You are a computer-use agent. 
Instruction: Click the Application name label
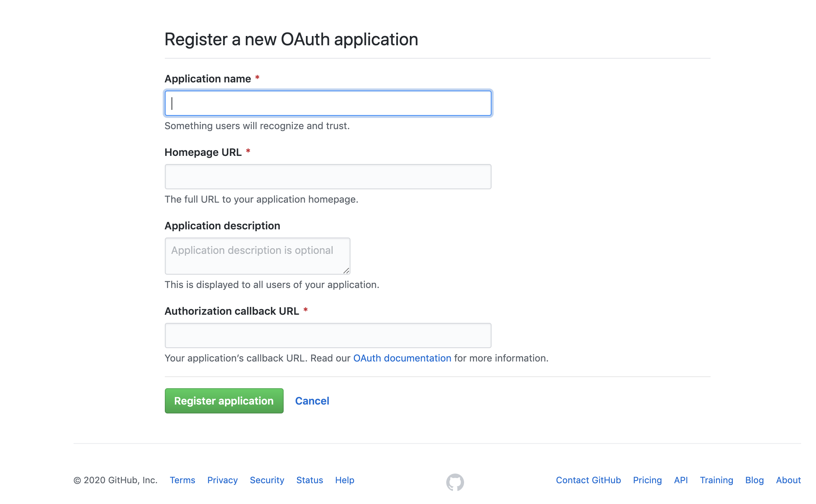pos(208,79)
